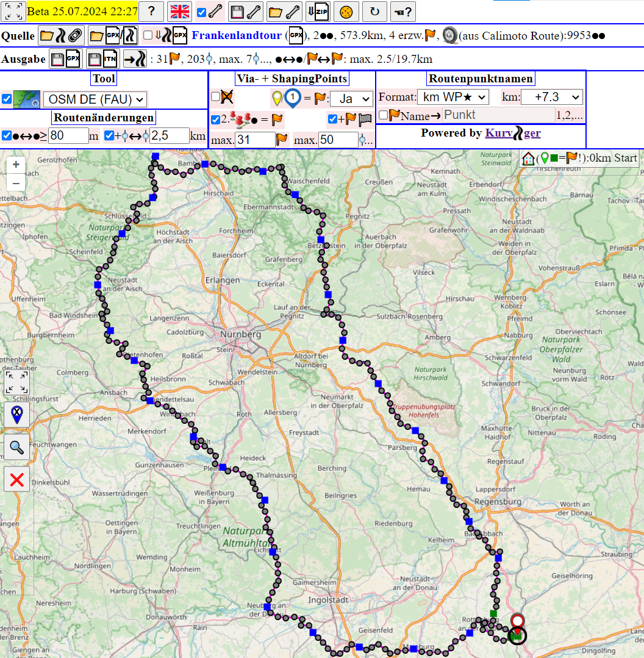Image resolution: width=644 pixels, height=658 pixels.
Task: Click the Frankenlandtour route name
Action: [237, 35]
